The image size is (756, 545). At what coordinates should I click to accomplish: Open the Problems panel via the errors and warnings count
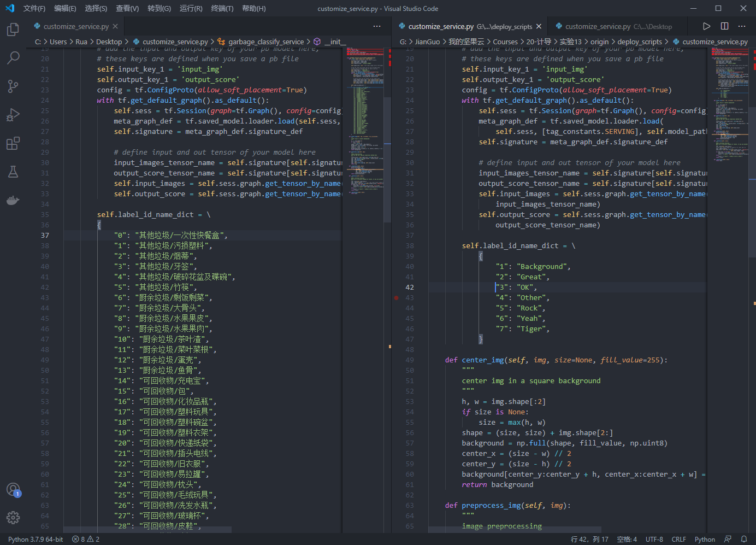click(86, 539)
